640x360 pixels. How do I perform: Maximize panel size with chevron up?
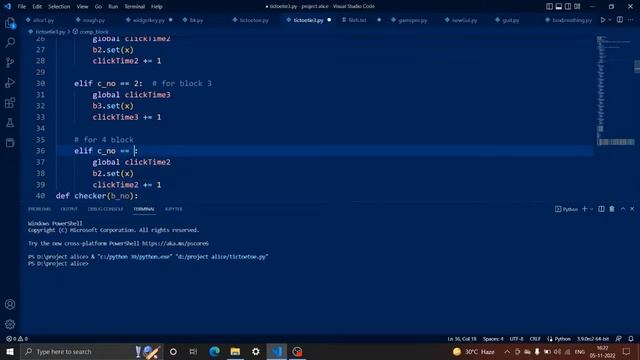[x=623, y=209]
